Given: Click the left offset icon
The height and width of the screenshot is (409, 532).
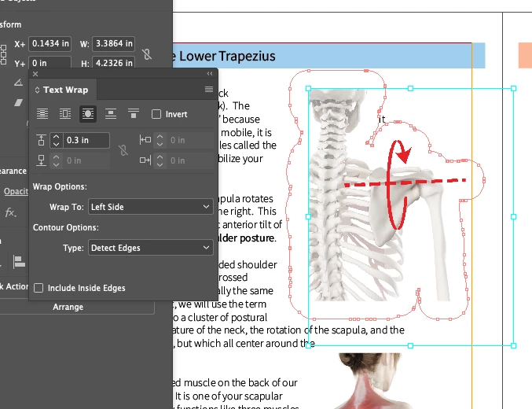Looking at the screenshot, I should point(145,140).
